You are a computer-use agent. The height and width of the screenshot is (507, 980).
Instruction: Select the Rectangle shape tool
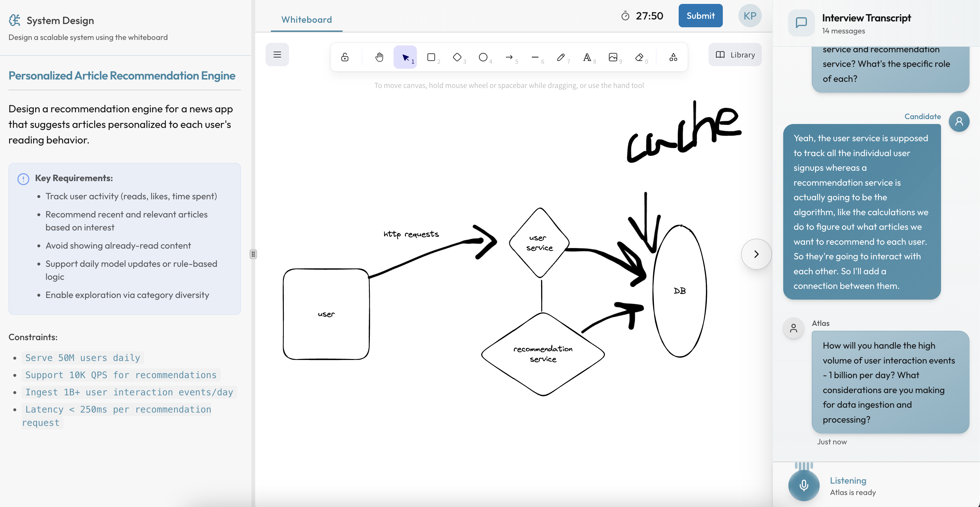pyautogui.click(x=431, y=57)
